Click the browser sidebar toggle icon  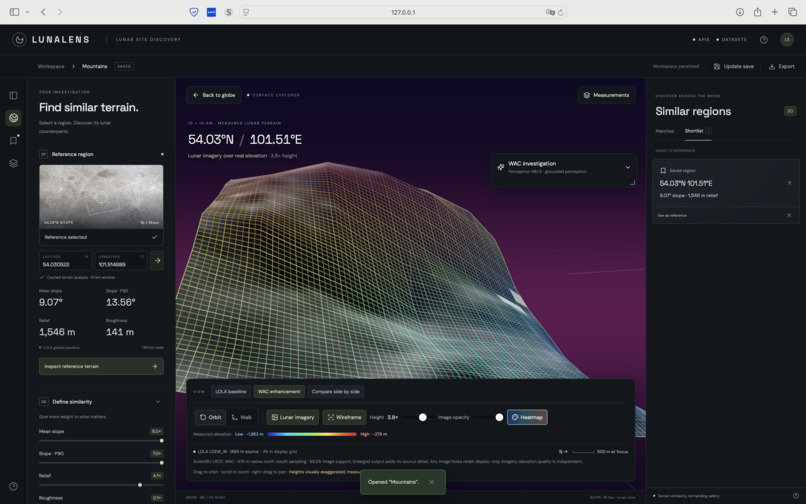[x=14, y=12]
